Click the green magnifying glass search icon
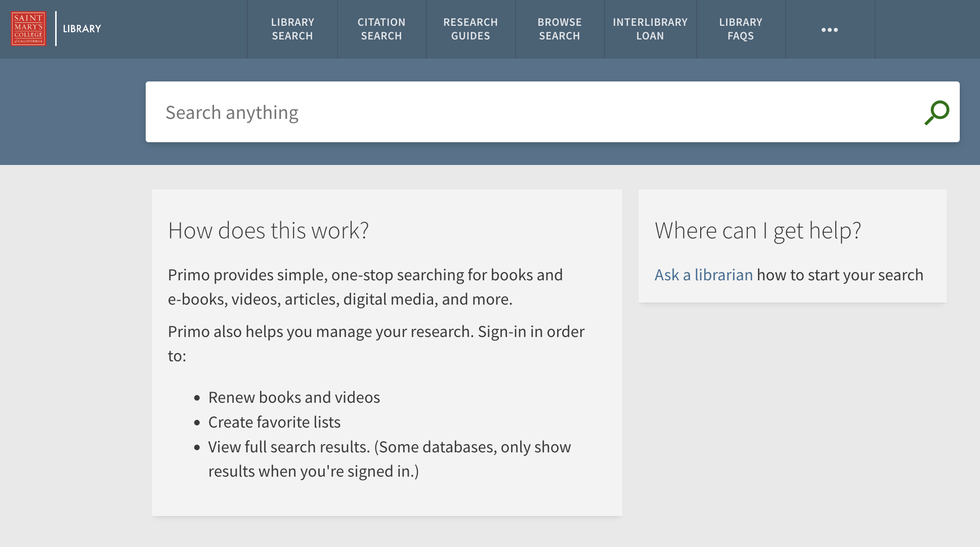 pos(936,112)
